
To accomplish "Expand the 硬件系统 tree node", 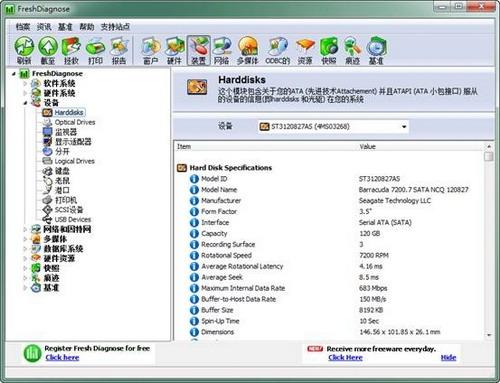I will tap(25, 93).
